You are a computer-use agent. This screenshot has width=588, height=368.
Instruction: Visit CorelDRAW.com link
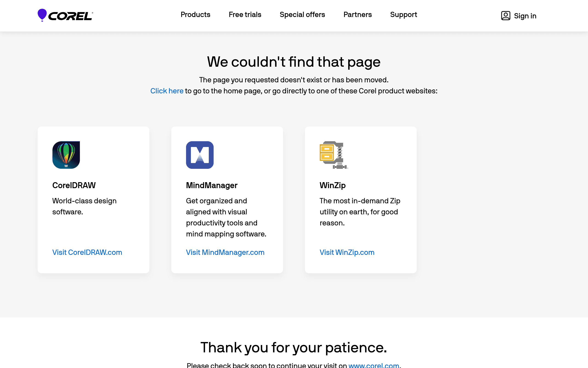[87, 252]
